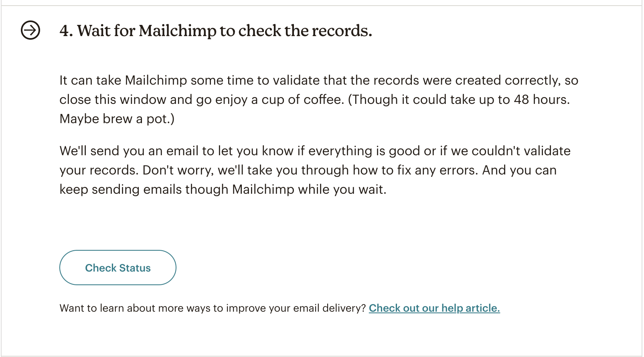Viewport: 644px width, 357px height.
Task: Click the underlined help article text
Action: (434, 308)
